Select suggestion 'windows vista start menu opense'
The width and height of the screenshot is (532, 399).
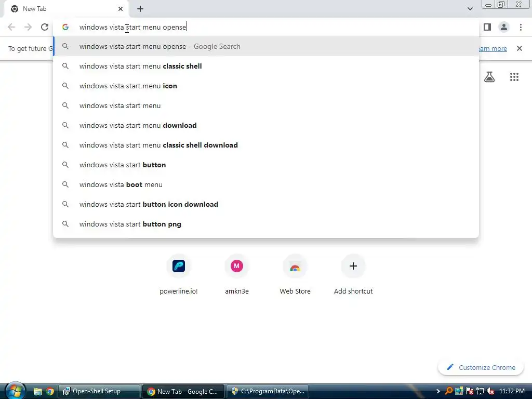[x=266, y=46]
